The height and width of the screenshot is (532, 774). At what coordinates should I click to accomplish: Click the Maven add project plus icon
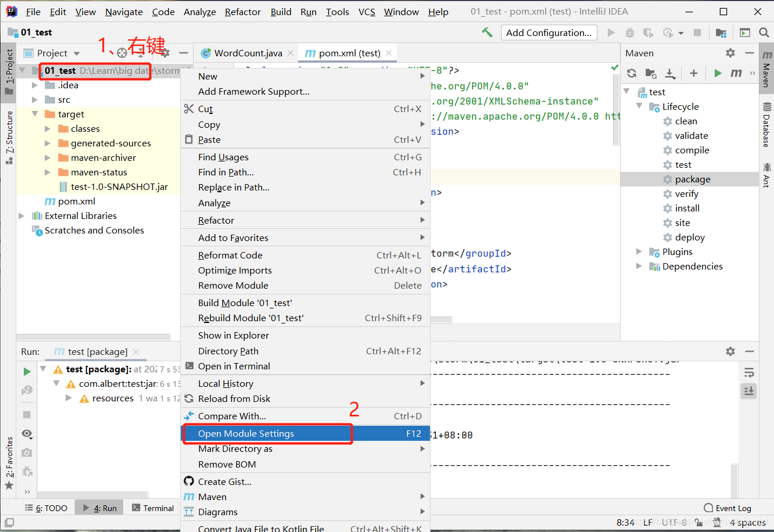[x=693, y=73]
